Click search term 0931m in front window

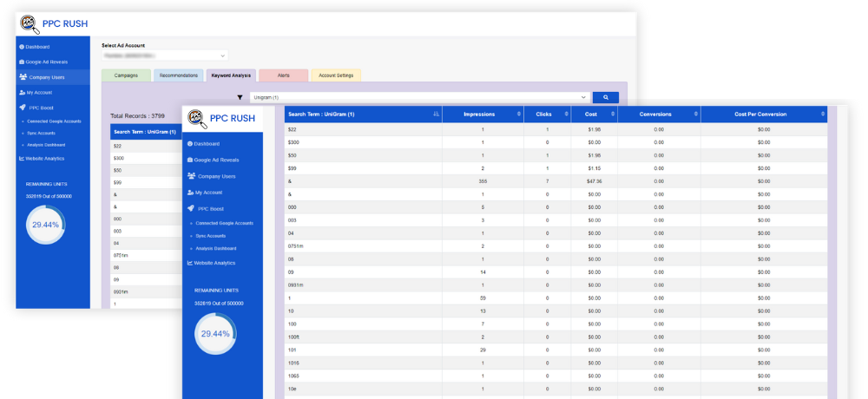click(295, 285)
